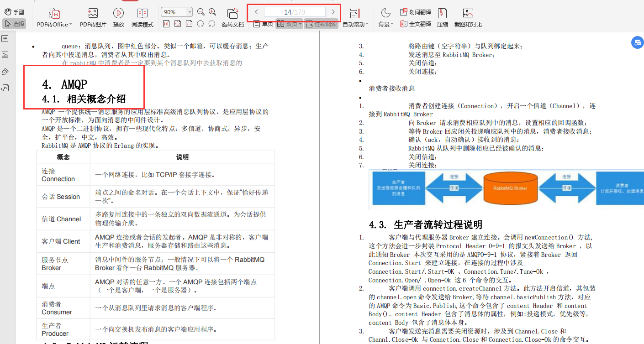Open 全文翻译 full text translation
The image size is (644, 344).
(416, 24)
